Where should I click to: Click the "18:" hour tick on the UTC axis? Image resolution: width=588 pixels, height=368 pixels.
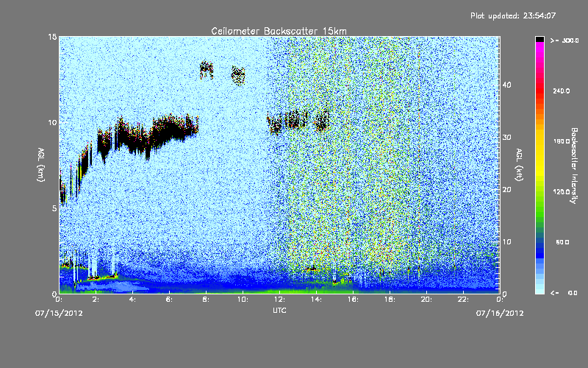pyautogui.click(x=390, y=300)
